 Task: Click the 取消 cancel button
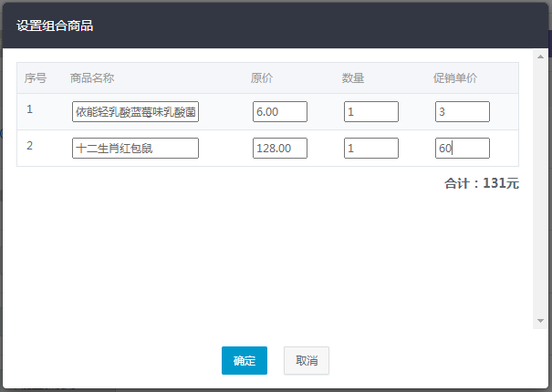click(x=307, y=360)
